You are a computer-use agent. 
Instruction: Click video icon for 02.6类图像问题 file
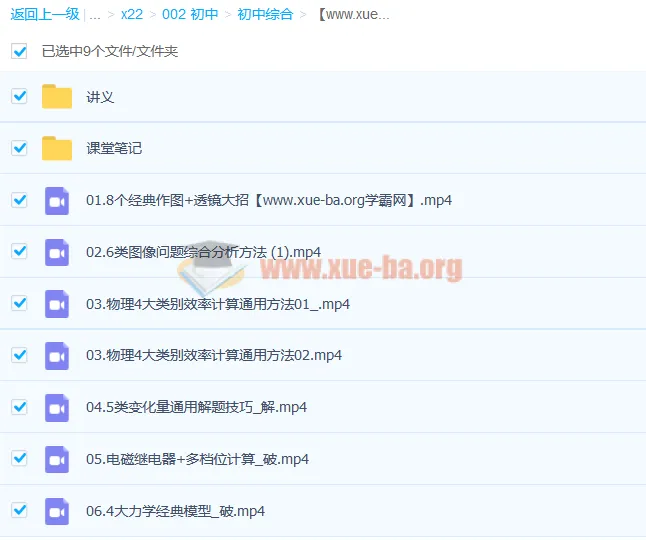57,252
